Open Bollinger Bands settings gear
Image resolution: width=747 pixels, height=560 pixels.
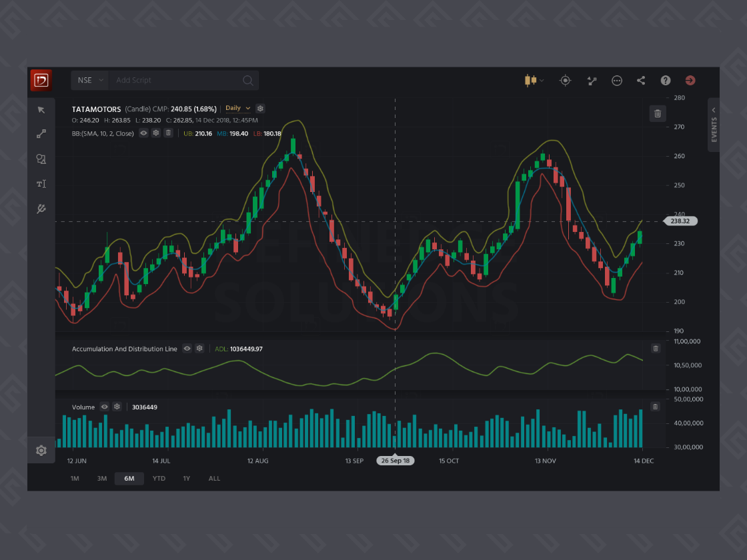coord(156,133)
